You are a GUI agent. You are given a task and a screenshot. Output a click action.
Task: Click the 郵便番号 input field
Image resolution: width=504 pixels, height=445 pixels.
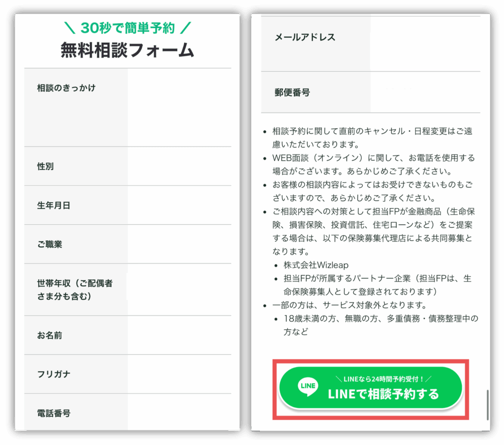click(x=425, y=92)
